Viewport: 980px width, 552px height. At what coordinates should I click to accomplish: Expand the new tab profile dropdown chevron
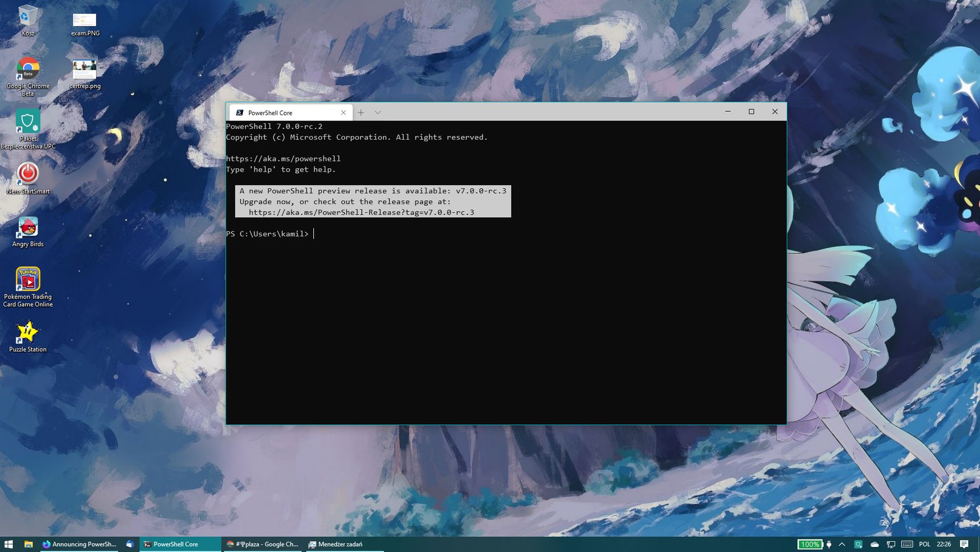(377, 112)
